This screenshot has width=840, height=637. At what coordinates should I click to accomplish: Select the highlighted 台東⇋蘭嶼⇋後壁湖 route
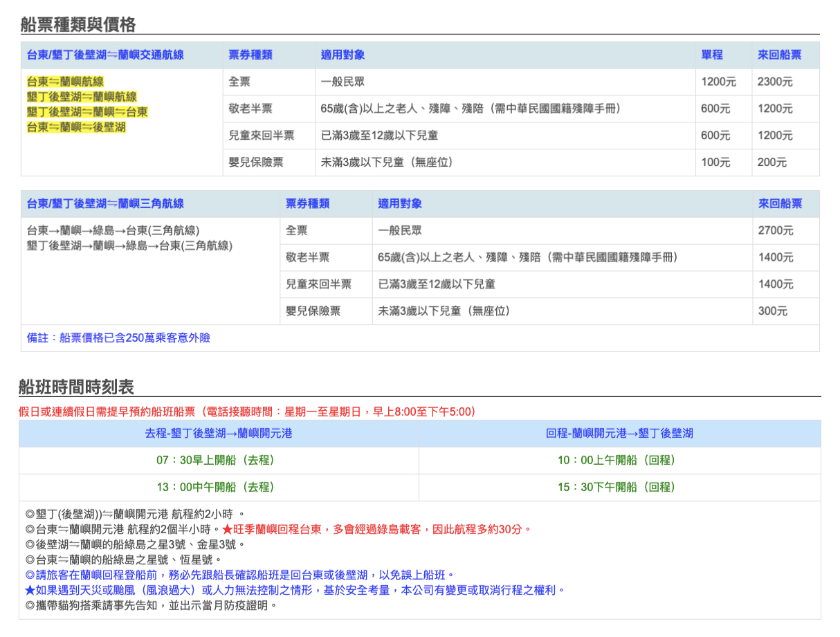76,127
